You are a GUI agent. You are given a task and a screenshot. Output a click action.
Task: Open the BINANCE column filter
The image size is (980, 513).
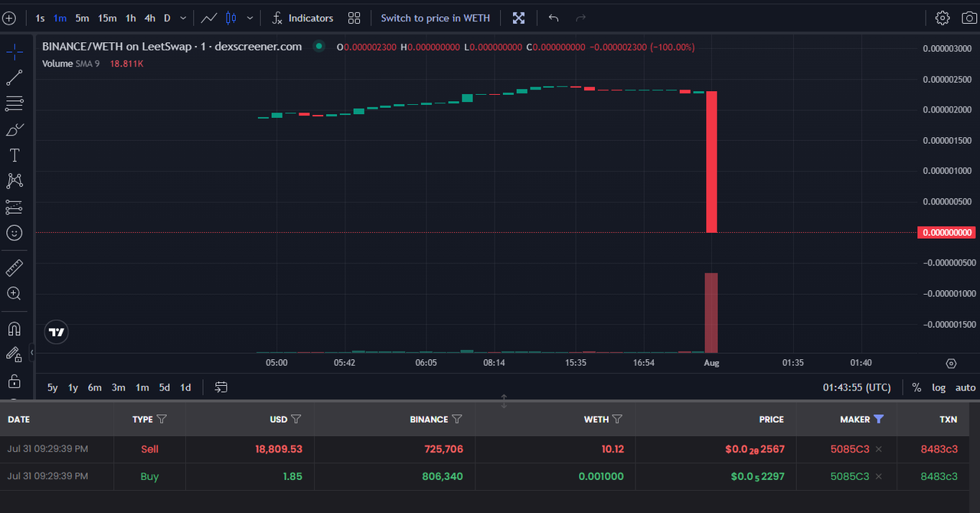(456, 419)
